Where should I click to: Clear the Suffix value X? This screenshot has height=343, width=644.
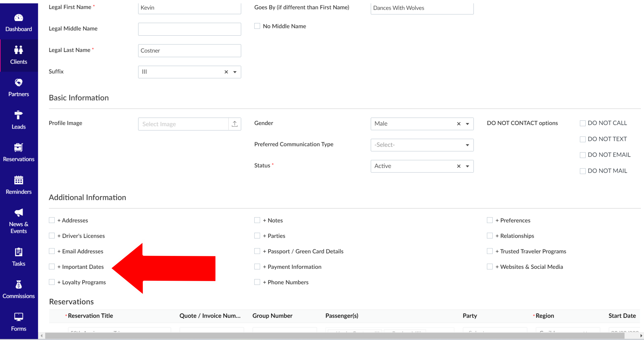point(226,72)
